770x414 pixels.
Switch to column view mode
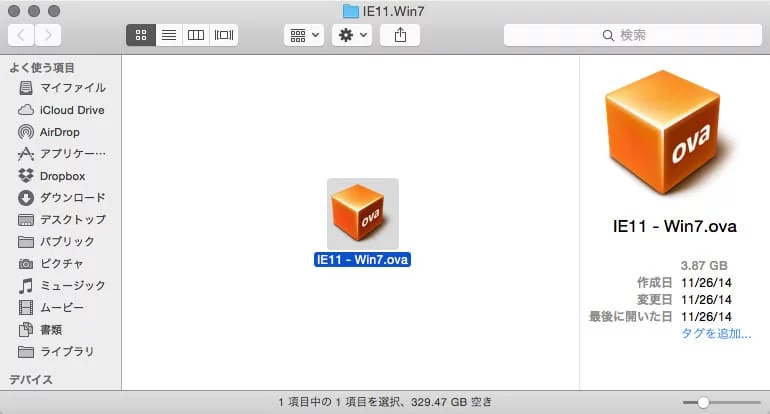tap(196, 35)
